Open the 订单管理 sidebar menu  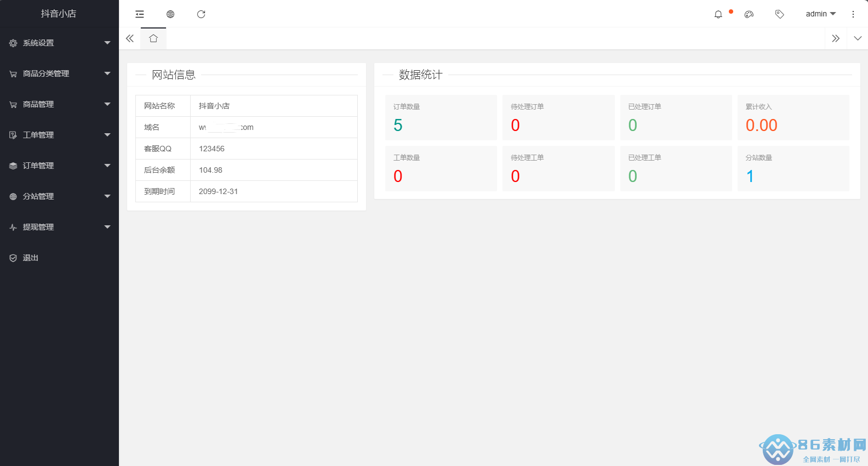pyautogui.click(x=59, y=166)
